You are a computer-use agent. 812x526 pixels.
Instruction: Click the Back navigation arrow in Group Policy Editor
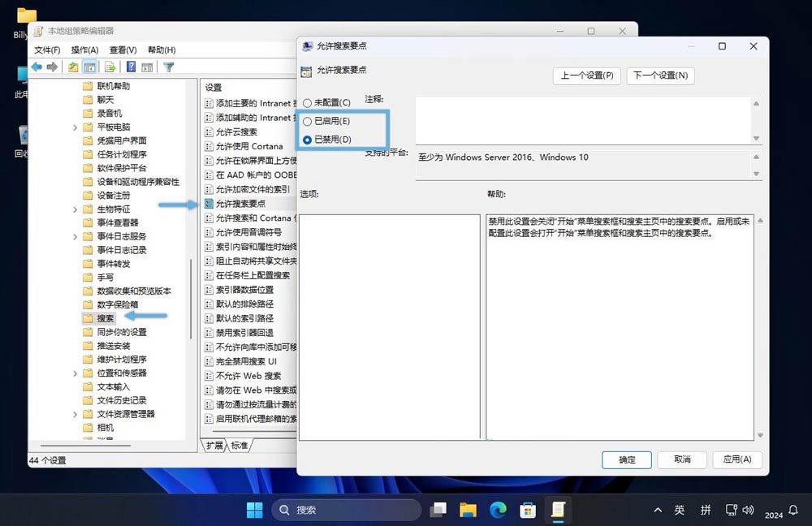tap(35, 67)
